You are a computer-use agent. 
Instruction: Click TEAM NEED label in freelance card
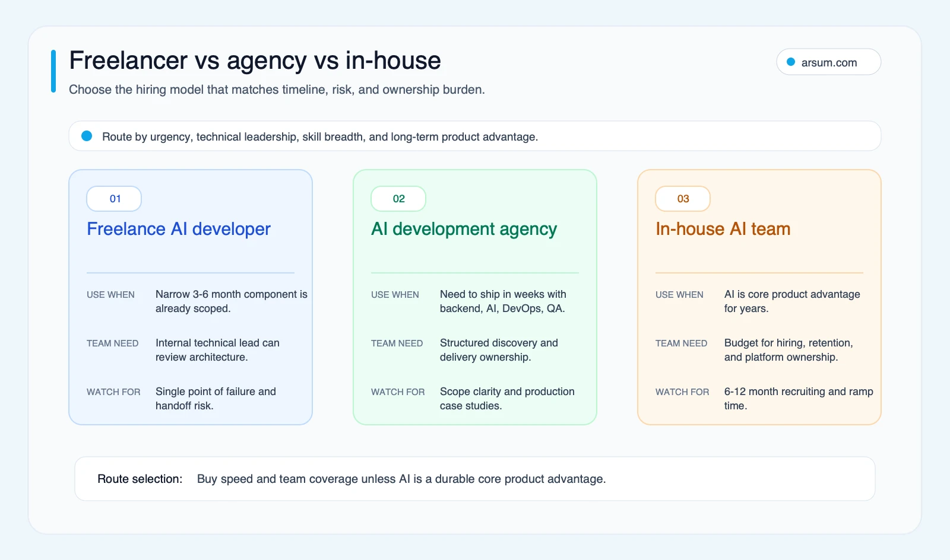point(112,343)
